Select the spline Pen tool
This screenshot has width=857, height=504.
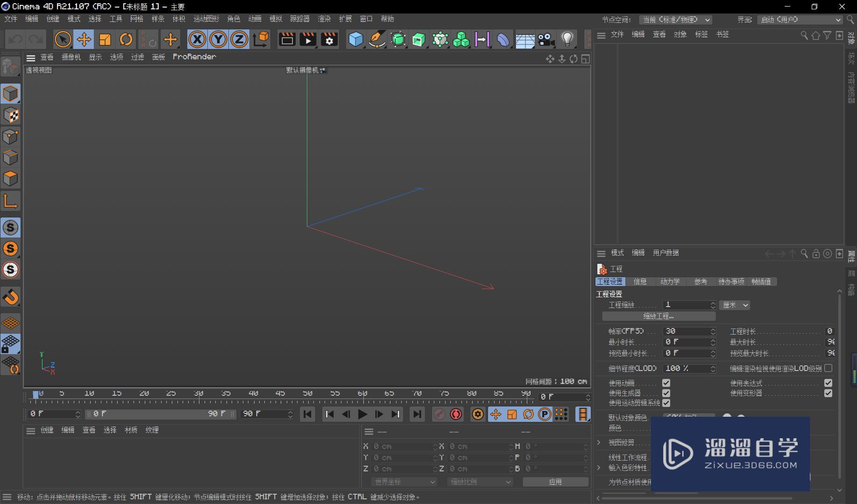pos(377,40)
